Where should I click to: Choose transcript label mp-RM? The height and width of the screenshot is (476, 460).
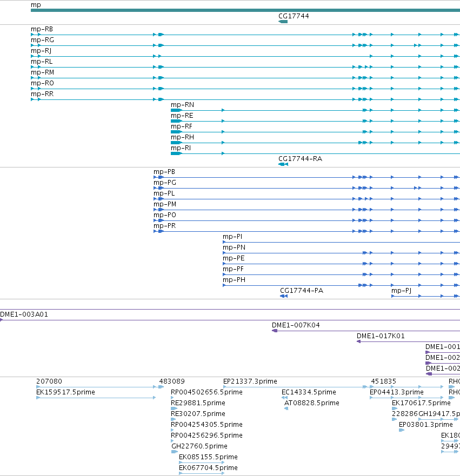43,72
